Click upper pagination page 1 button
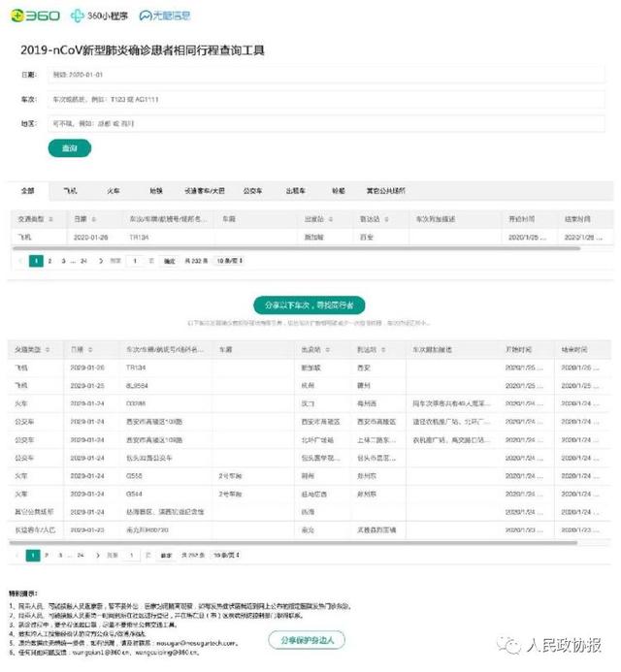 [x=36, y=261]
